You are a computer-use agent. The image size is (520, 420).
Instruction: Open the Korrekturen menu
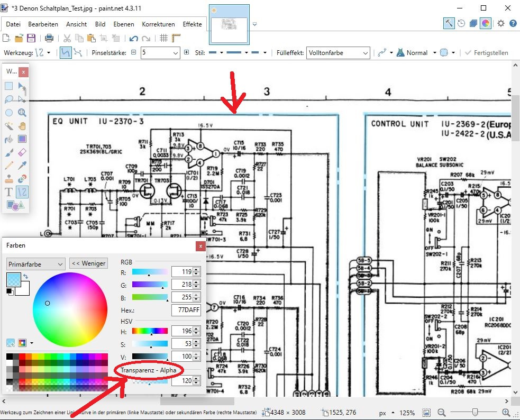[x=158, y=24]
